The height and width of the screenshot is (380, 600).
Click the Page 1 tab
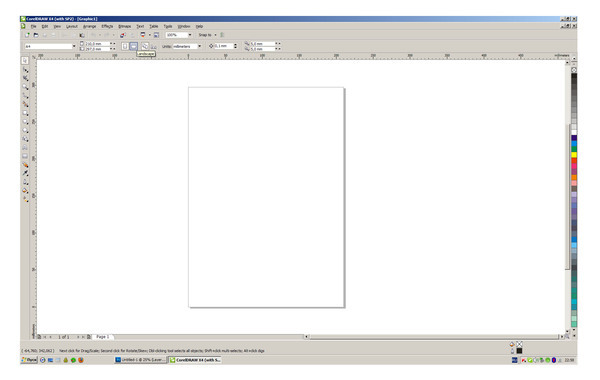(103, 337)
